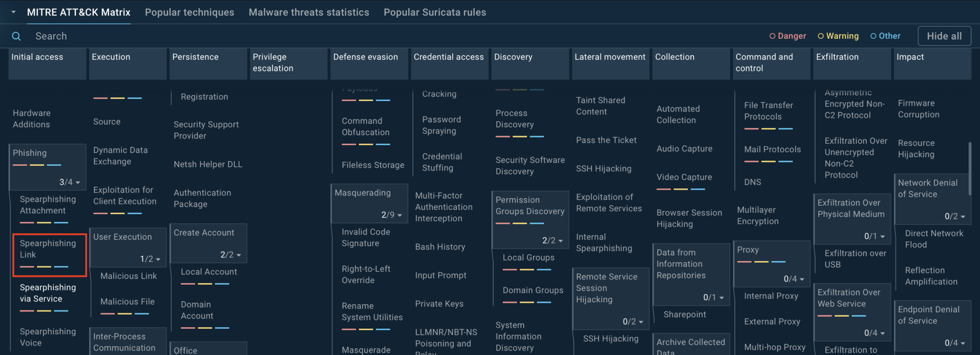This screenshot has width=980, height=355.
Task: Click the collapse arrow beside MITRE ATT&CK Matrix
Action: (13, 12)
